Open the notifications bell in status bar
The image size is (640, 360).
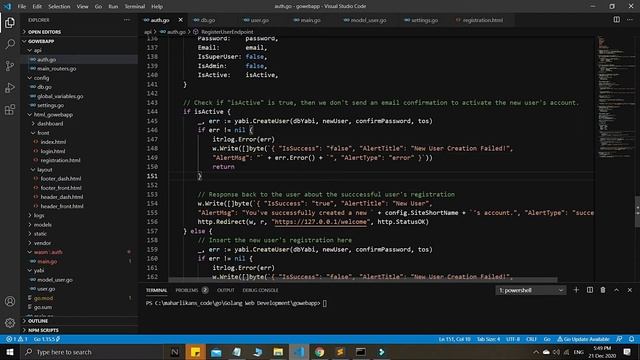[631, 339]
